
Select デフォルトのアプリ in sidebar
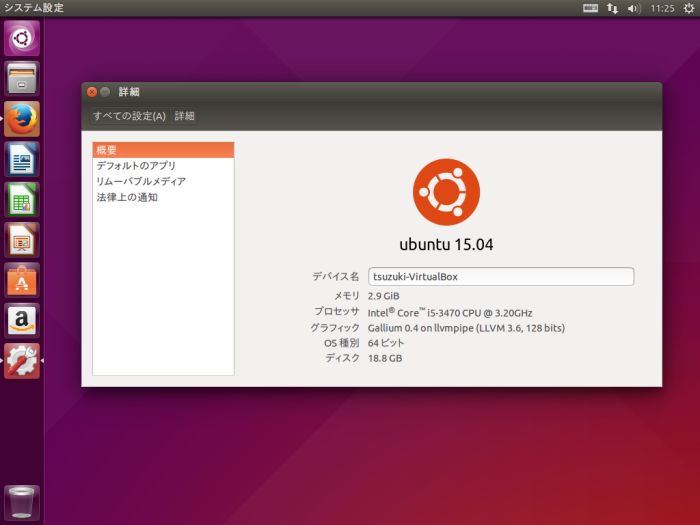163,166
